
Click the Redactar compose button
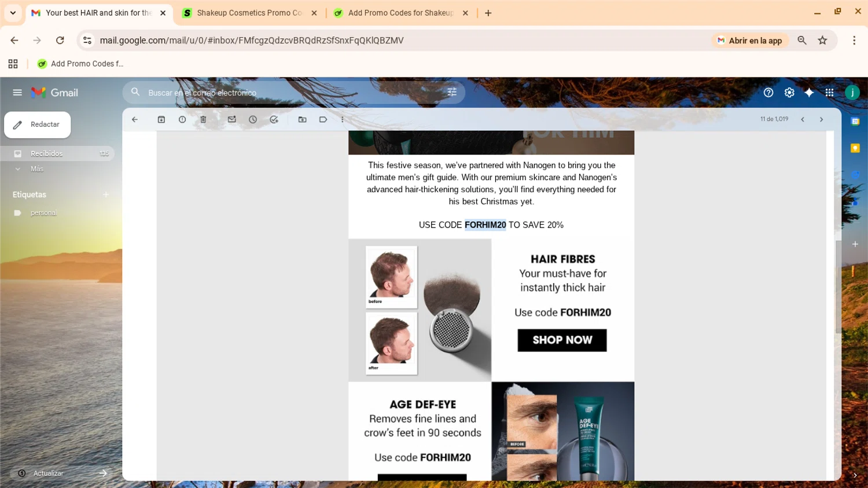click(x=38, y=125)
